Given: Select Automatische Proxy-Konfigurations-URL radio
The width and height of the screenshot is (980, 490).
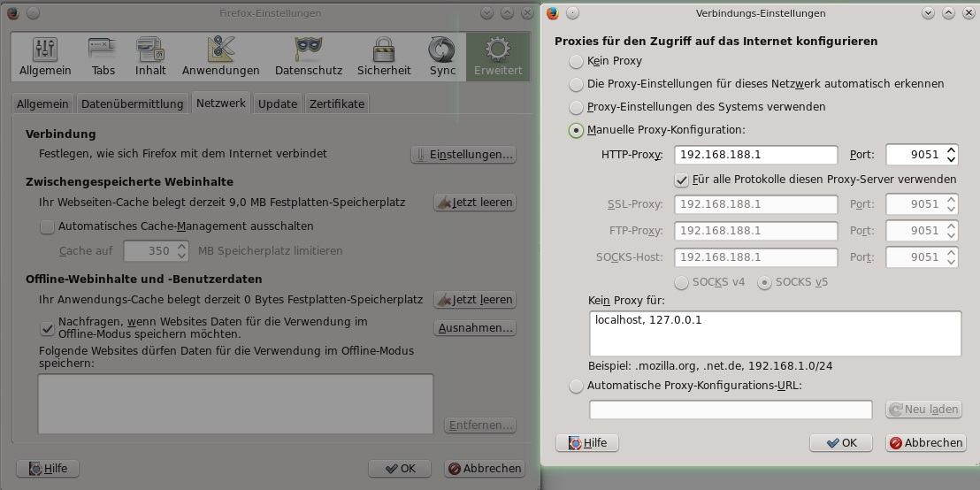Looking at the screenshot, I should click(576, 386).
